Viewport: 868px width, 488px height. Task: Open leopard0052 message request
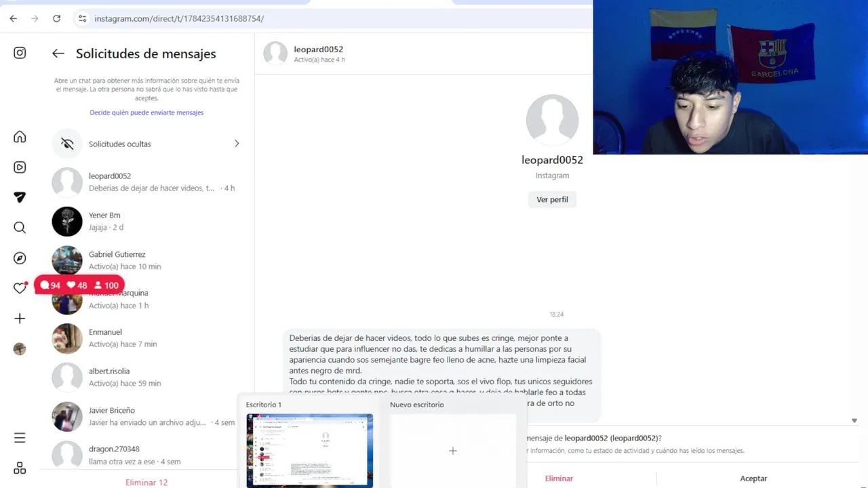[x=146, y=182]
